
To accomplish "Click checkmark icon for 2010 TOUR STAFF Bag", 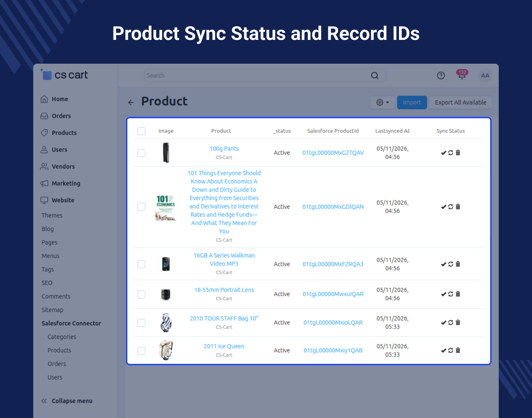I will [444, 323].
